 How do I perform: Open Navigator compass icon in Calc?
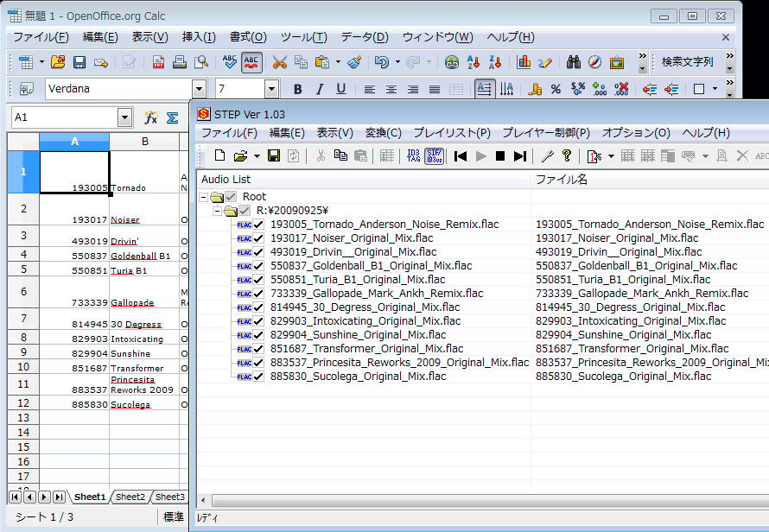(x=595, y=62)
